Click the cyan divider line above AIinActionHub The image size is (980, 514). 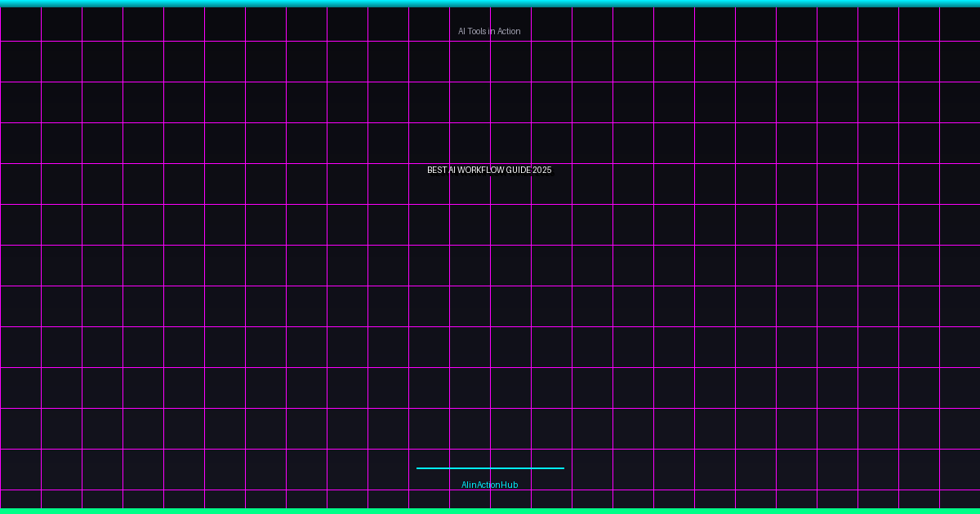[490, 468]
